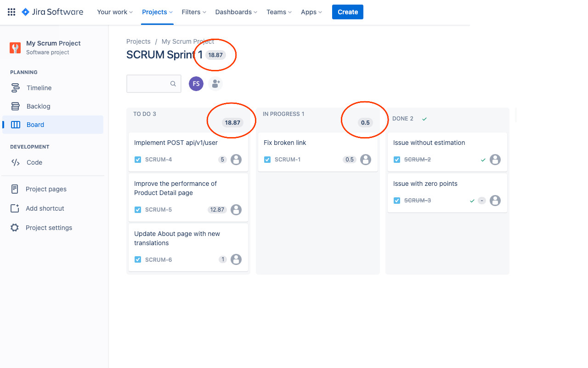Screen dimensions: 588x368
Task: Click Your work in the top menu
Action: click(x=114, y=12)
